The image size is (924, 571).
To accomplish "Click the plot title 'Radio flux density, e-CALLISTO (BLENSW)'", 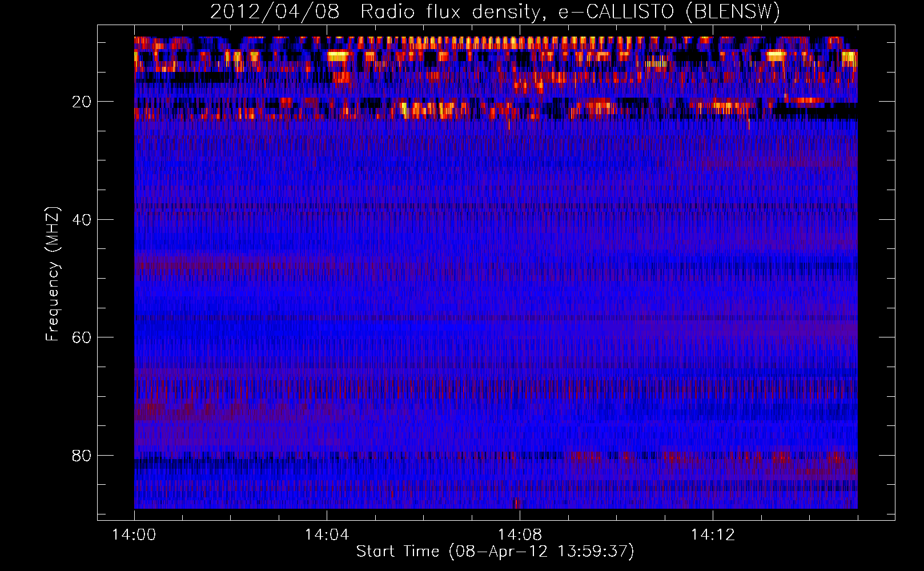I will pyautogui.click(x=571, y=12).
